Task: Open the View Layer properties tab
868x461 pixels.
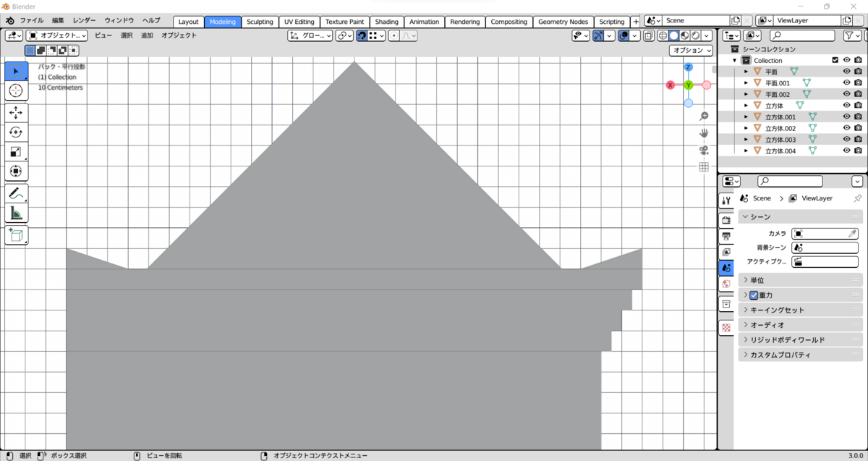Action: 726,252
